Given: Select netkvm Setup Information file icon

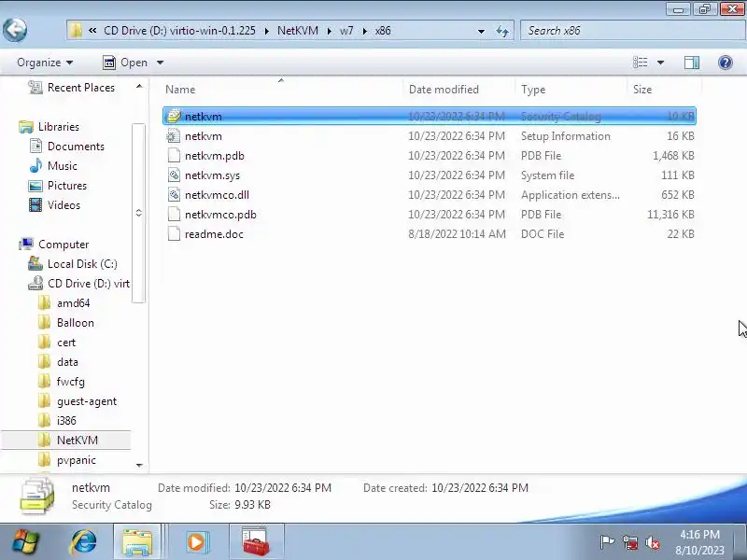Looking at the screenshot, I should tap(174, 136).
